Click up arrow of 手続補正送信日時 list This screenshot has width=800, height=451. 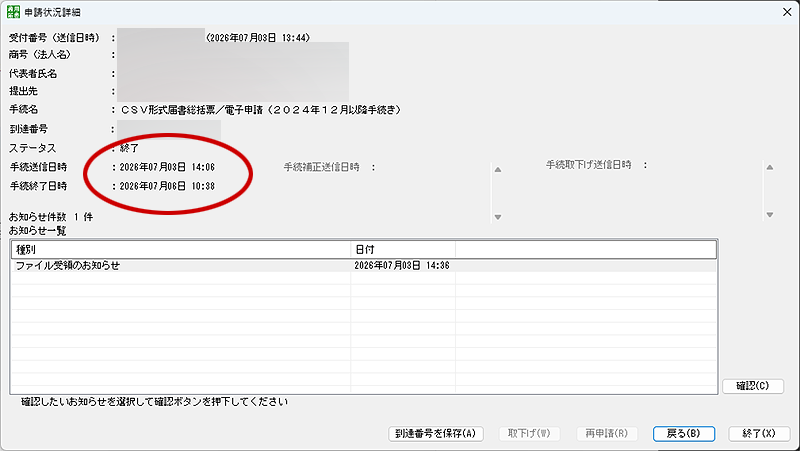coord(498,170)
